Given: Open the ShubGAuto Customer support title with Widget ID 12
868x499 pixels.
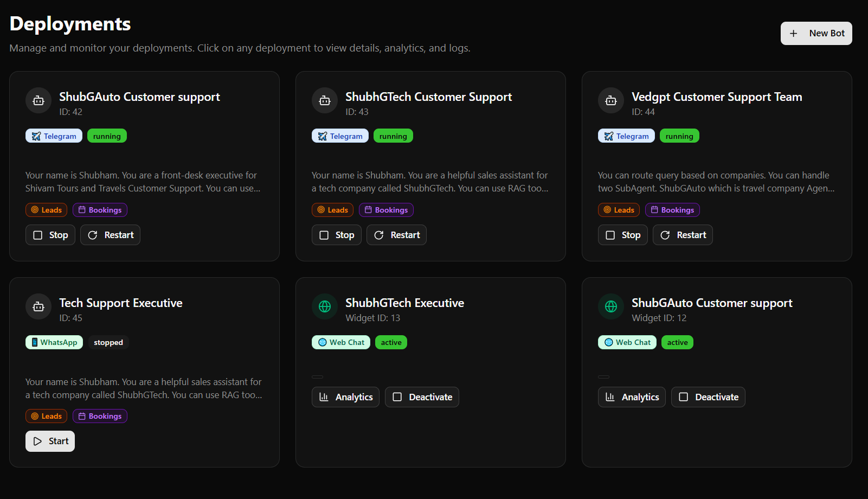Looking at the screenshot, I should click(712, 303).
